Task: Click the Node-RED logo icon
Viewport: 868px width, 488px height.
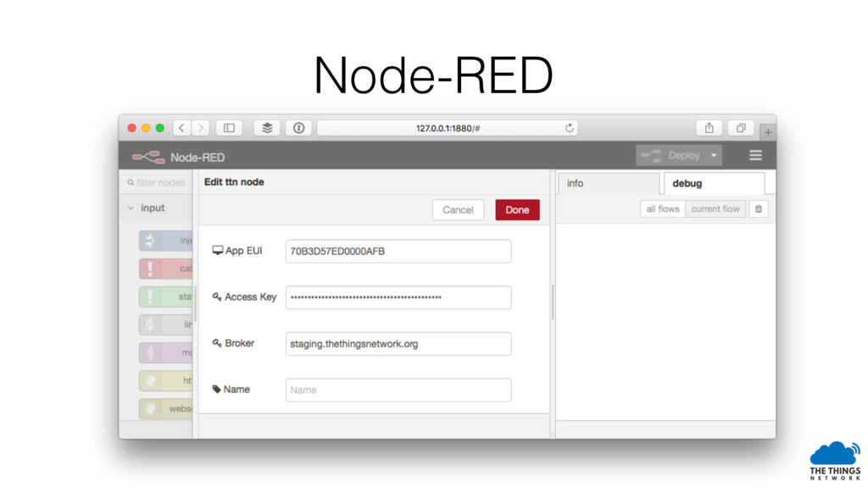Action: pyautogui.click(x=148, y=157)
